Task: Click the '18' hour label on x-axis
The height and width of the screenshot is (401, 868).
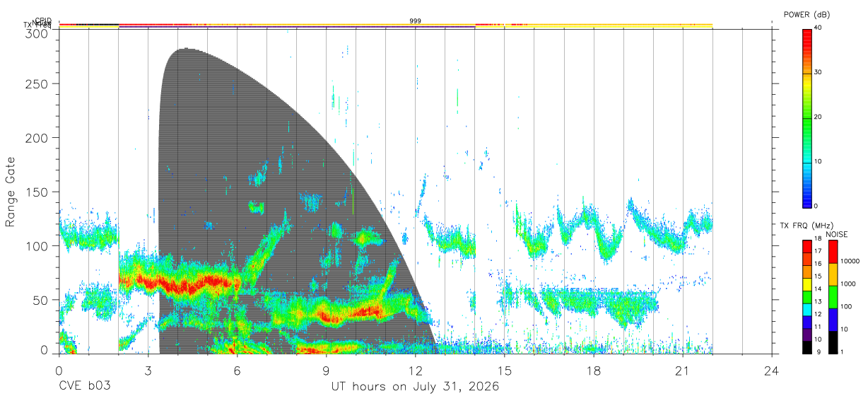Action: (x=594, y=371)
